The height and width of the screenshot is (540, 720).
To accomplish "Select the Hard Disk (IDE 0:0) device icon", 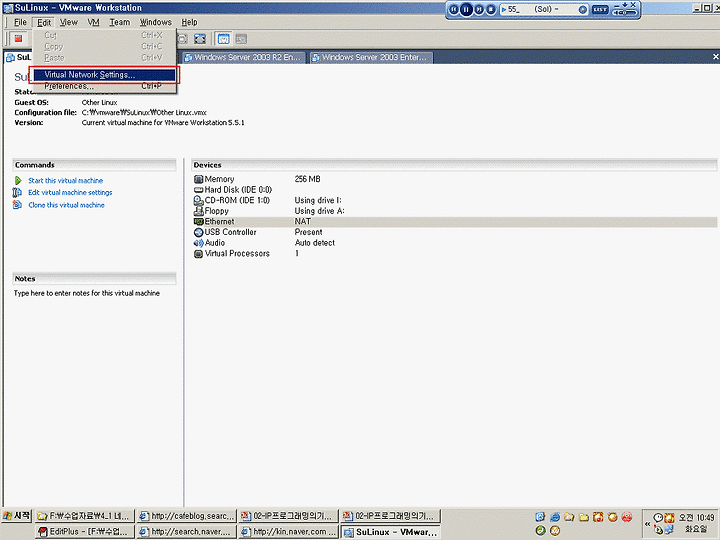I will click(x=198, y=190).
